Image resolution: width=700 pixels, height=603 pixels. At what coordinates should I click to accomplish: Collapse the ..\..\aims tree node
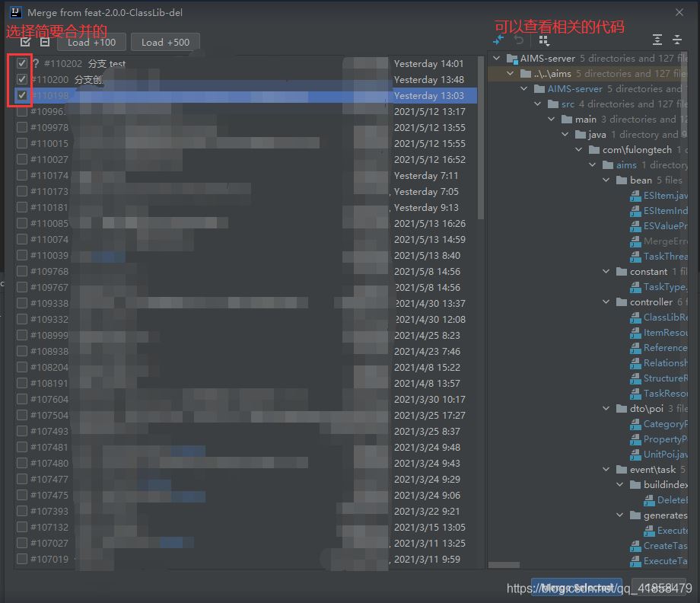coord(511,73)
